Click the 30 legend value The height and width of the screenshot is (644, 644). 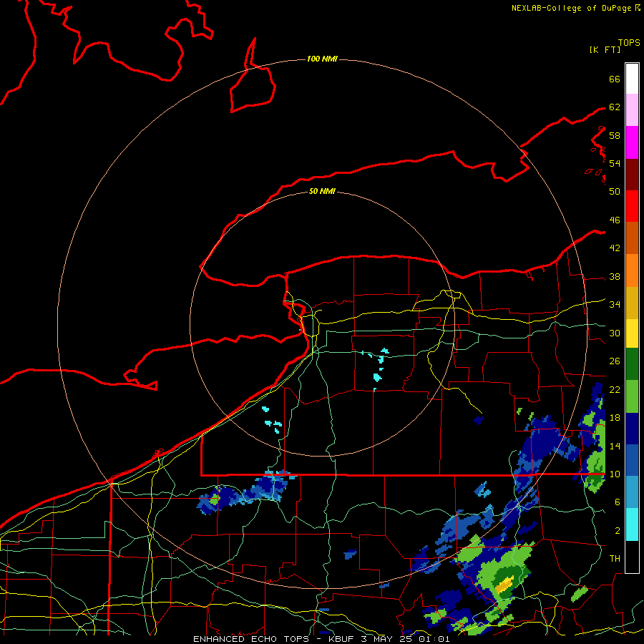615,333
